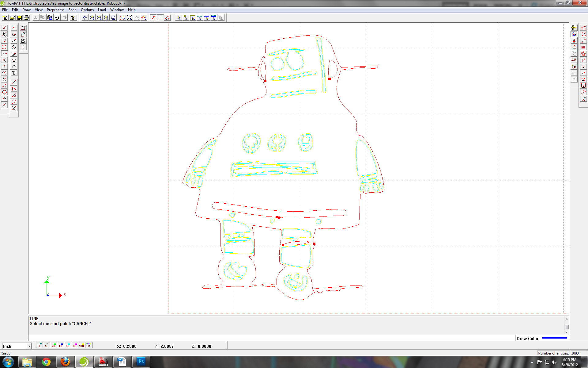Open Google Chrome from the taskbar
The height and width of the screenshot is (368, 588).
[x=46, y=362]
